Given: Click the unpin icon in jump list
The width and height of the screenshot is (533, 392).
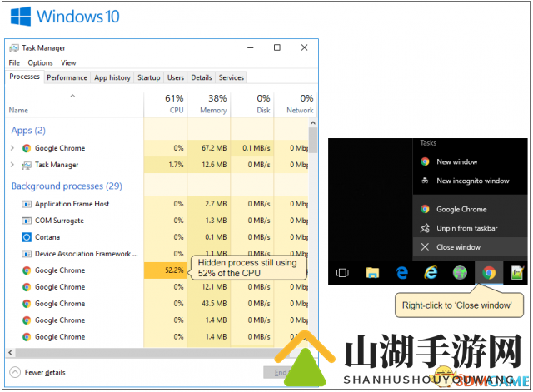Looking at the screenshot, I should click(x=425, y=228).
